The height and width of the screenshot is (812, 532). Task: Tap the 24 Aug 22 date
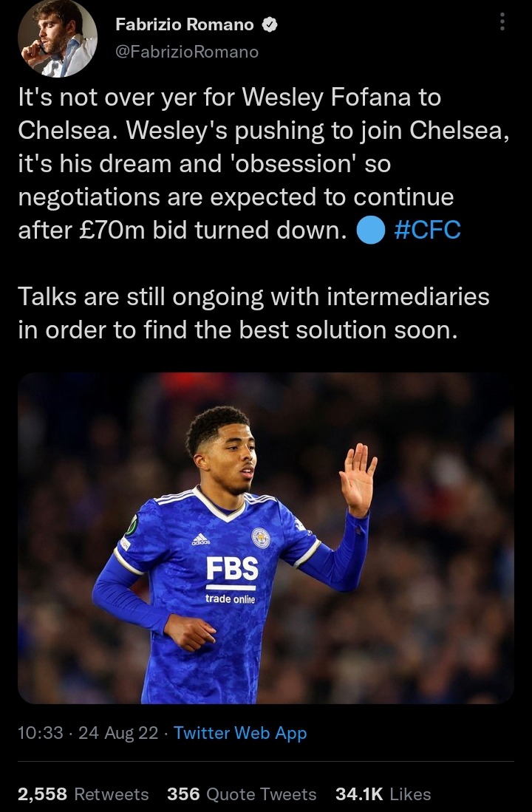click(118, 733)
